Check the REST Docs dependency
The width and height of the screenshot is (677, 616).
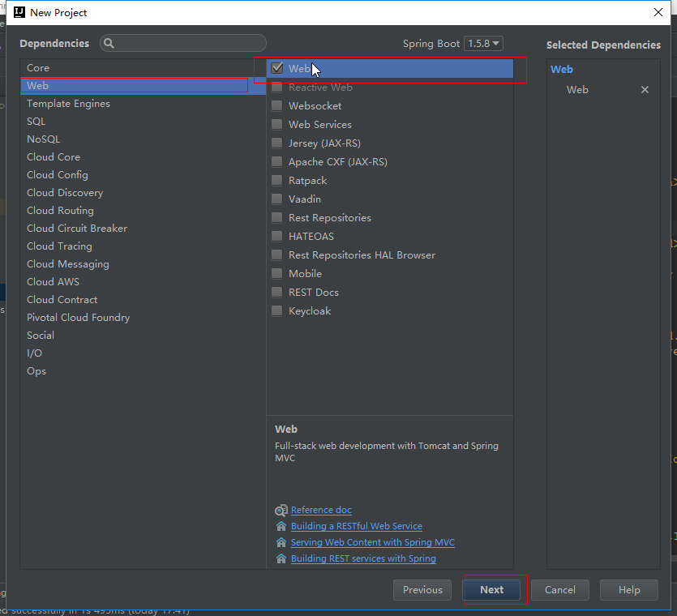[x=276, y=293]
